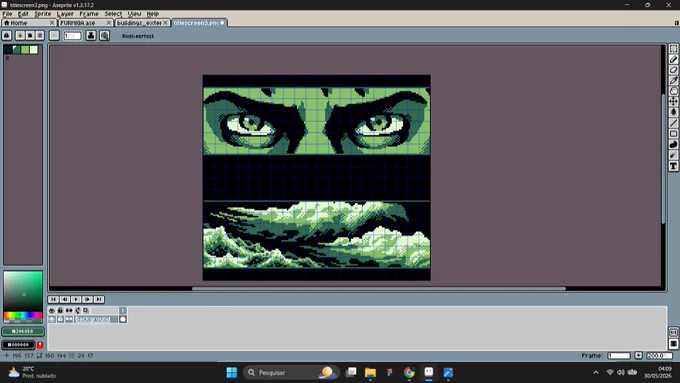Toggle continuous mode on Background layer
This screenshot has width=680, height=383.
click(69, 319)
